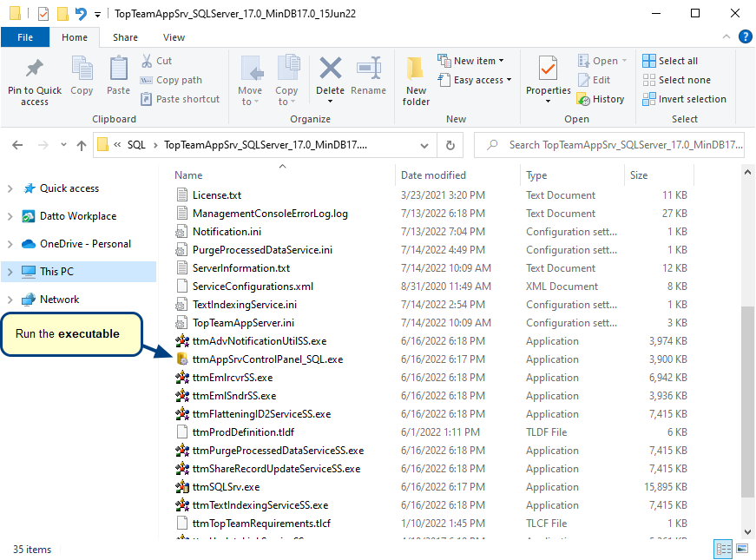756x560 pixels.
Task: Open the Properties checkmark icon
Action: tap(548, 68)
